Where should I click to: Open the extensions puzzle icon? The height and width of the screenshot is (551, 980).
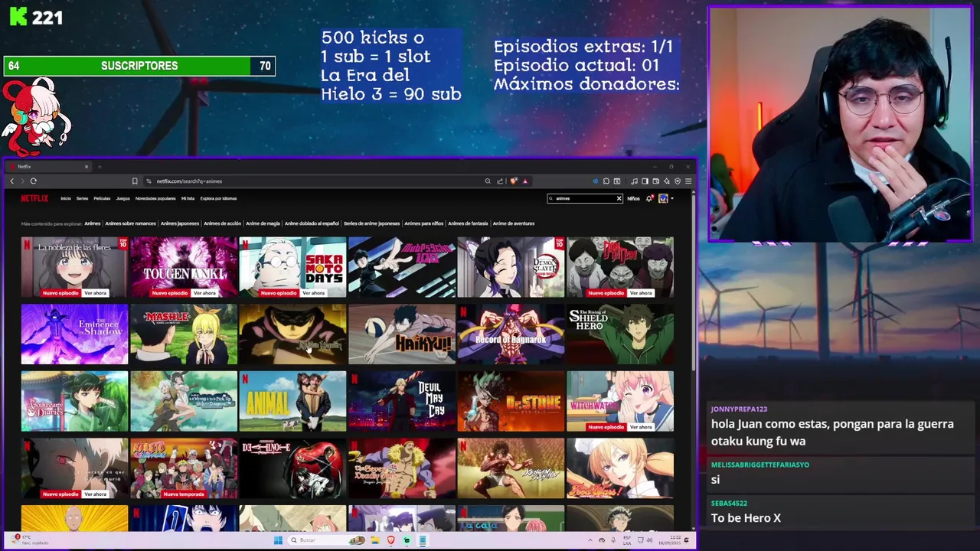606,181
